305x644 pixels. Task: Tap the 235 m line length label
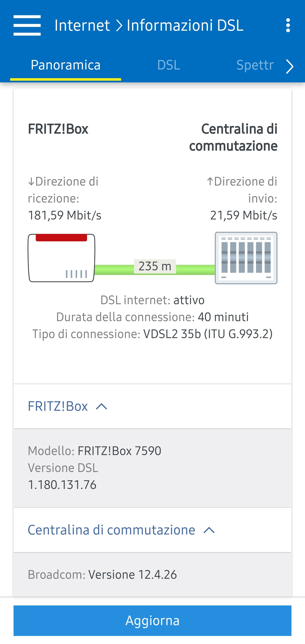tap(155, 266)
